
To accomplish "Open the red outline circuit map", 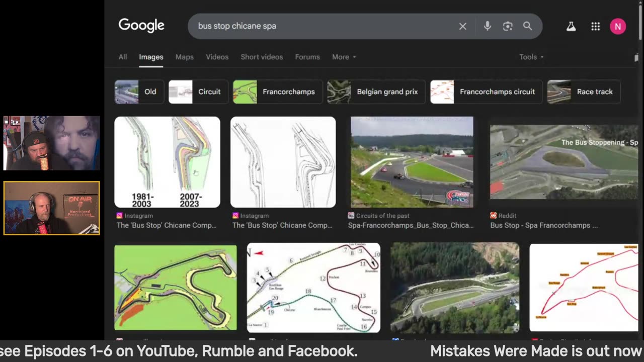I will pos(584,288).
